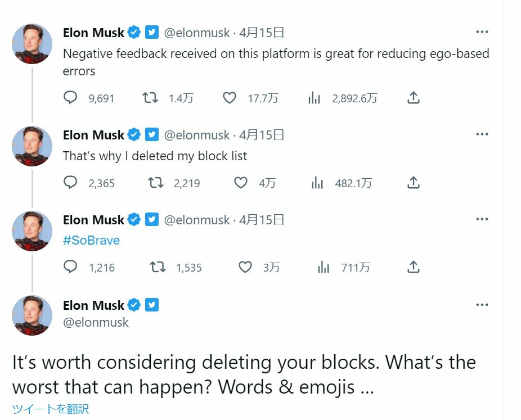This screenshot has width=521, height=420.
Task: Open more options on the first tweet
Action: pyautogui.click(x=482, y=32)
